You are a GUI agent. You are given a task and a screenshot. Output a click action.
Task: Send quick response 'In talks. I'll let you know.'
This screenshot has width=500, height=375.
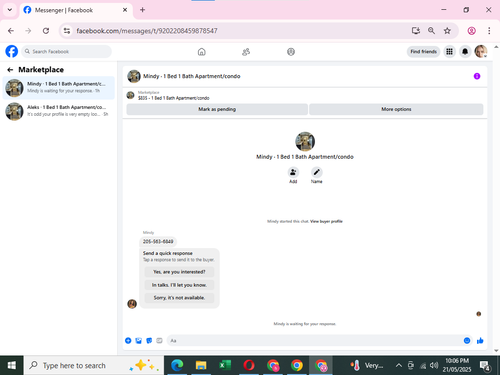tap(179, 285)
